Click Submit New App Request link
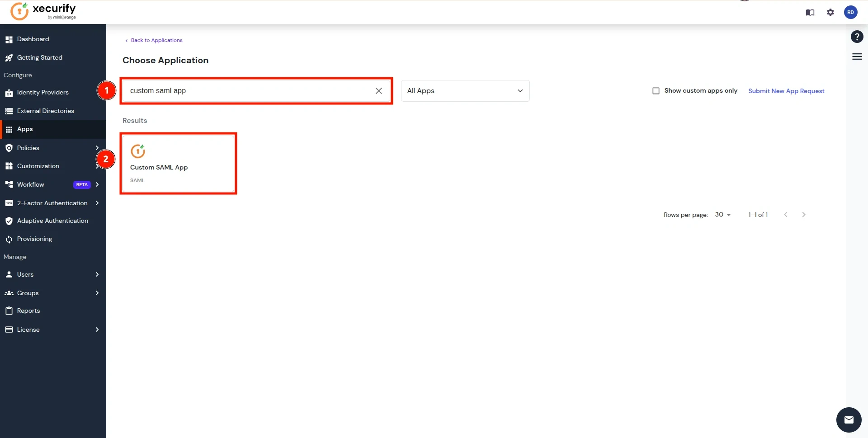This screenshot has height=438, width=868. point(786,90)
